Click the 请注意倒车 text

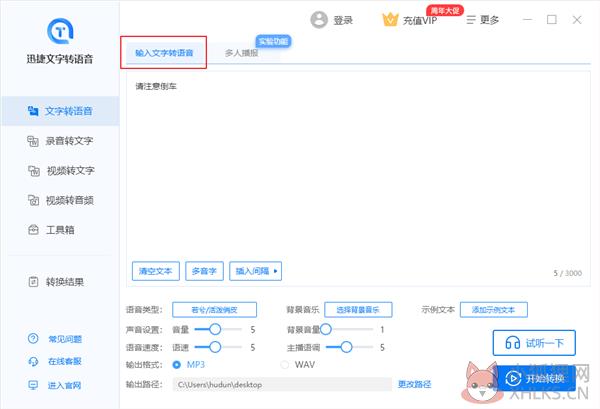[x=156, y=86]
